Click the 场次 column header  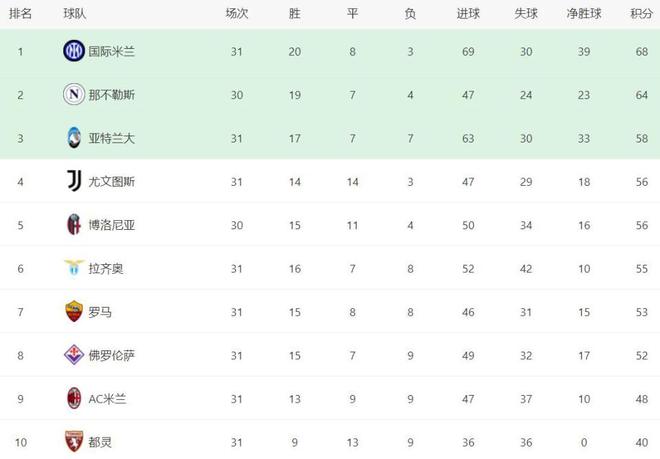click(237, 14)
